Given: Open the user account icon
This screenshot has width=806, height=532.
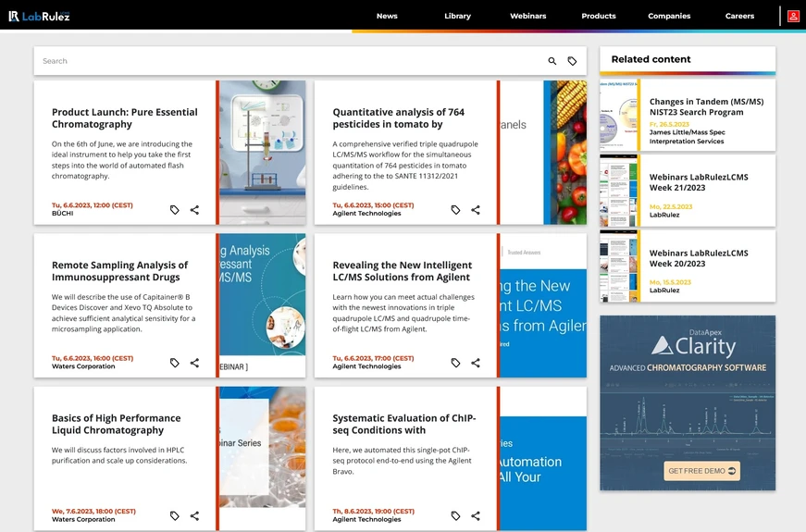Looking at the screenshot, I should pos(793,16).
